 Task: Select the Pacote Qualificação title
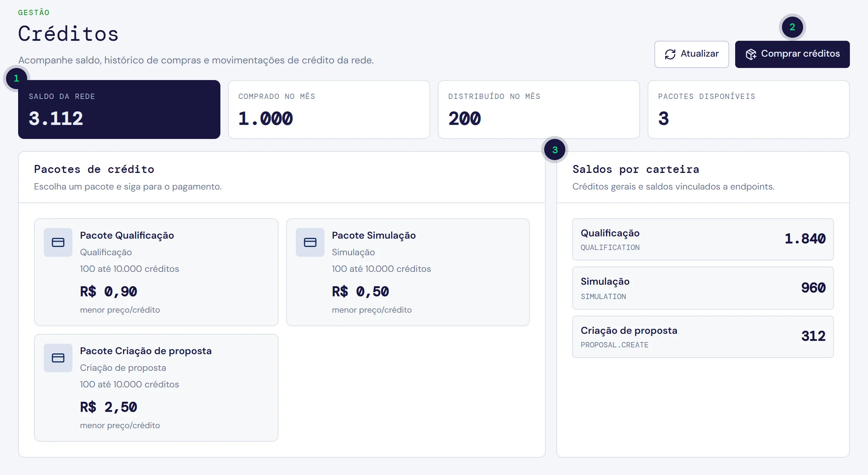coord(127,235)
